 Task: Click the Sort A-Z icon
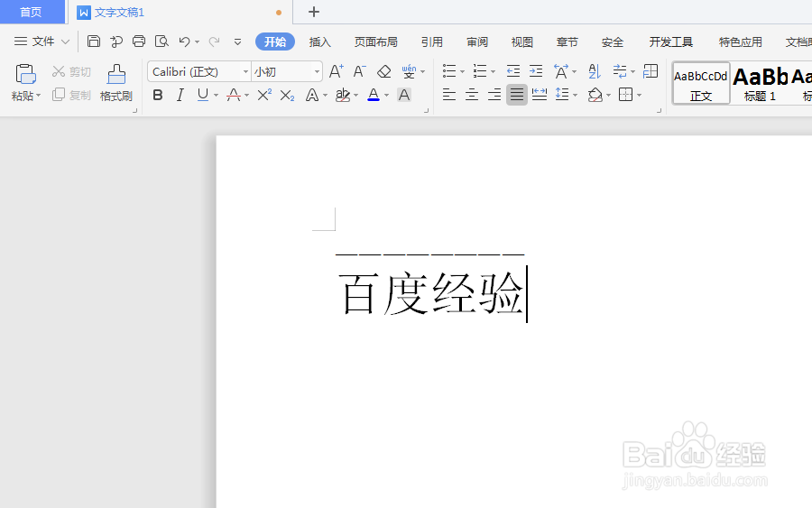[x=595, y=71]
